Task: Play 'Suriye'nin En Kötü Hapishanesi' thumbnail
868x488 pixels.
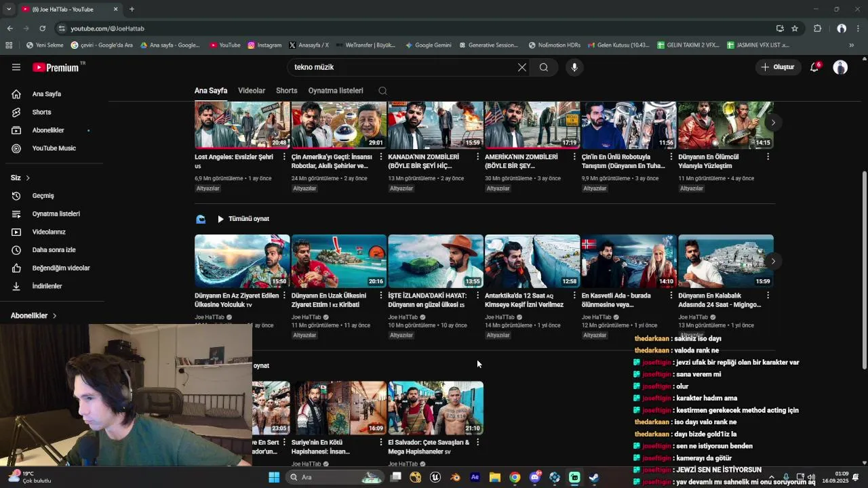Action: [339, 407]
